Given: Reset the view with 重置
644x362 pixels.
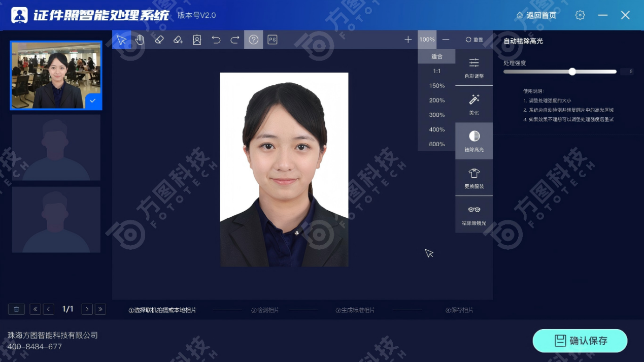Looking at the screenshot, I should point(474,40).
